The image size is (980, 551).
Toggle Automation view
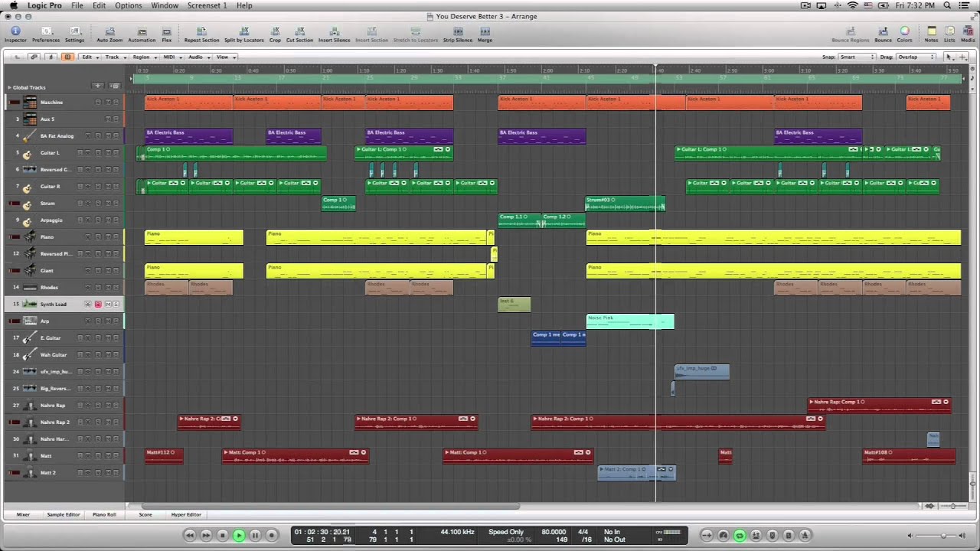142,34
